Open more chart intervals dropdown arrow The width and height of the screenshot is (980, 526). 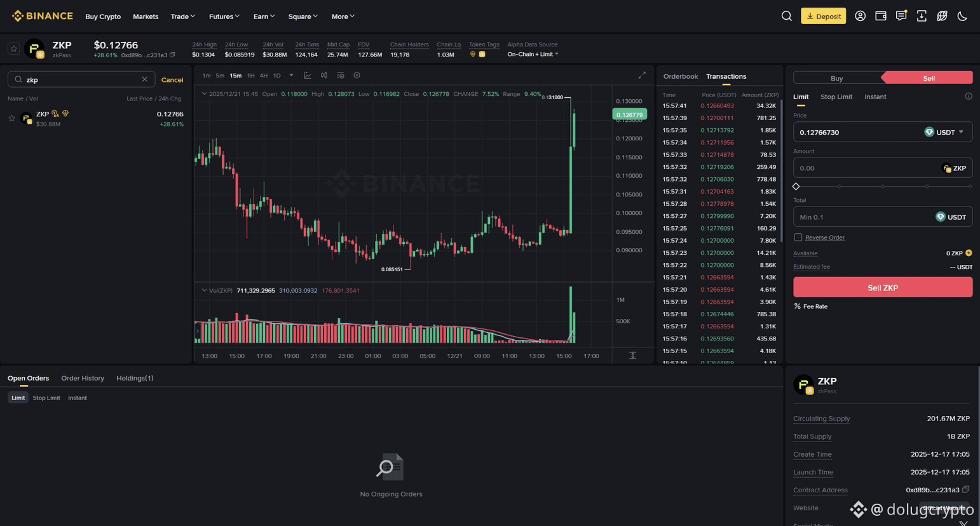pyautogui.click(x=292, y=75)
